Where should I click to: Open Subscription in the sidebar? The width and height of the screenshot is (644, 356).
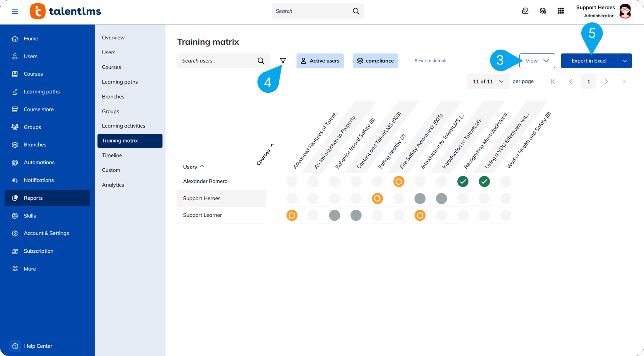pyautogui.click(x=47, y=251)
